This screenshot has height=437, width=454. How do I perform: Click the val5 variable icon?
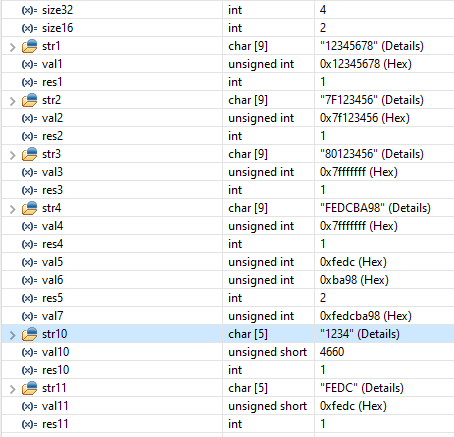pyautogui.click(x=29, y=262)
